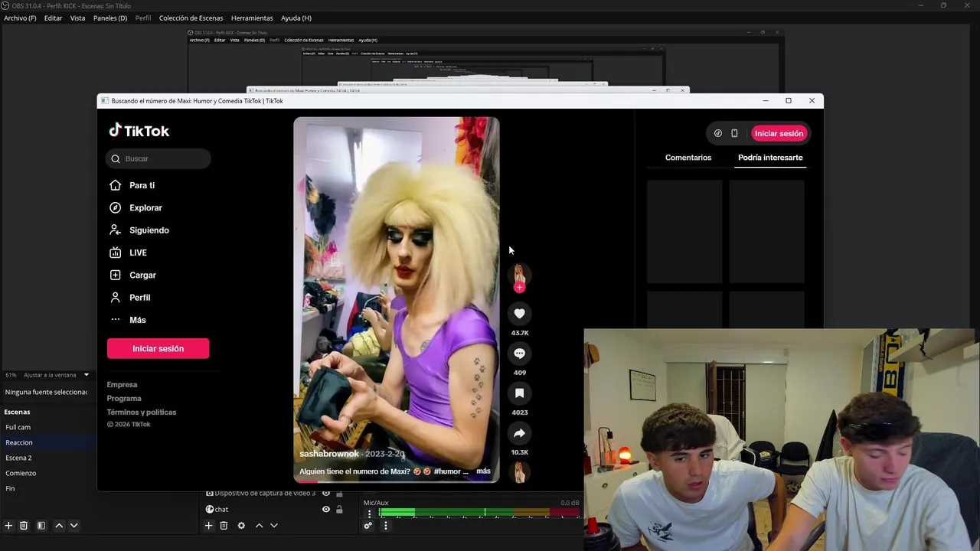Screen dimensions: 980x551
Task: Bookmark the video with the save icon
Action: point(519,393)
